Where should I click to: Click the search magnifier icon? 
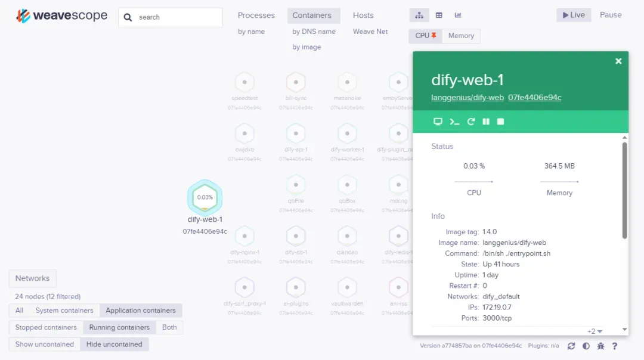128,17
